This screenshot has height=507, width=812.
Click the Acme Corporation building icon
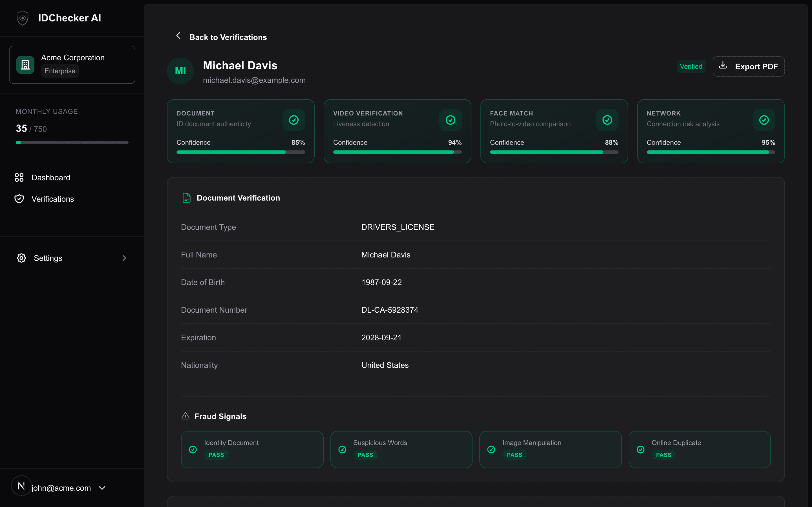click(25, 65)
